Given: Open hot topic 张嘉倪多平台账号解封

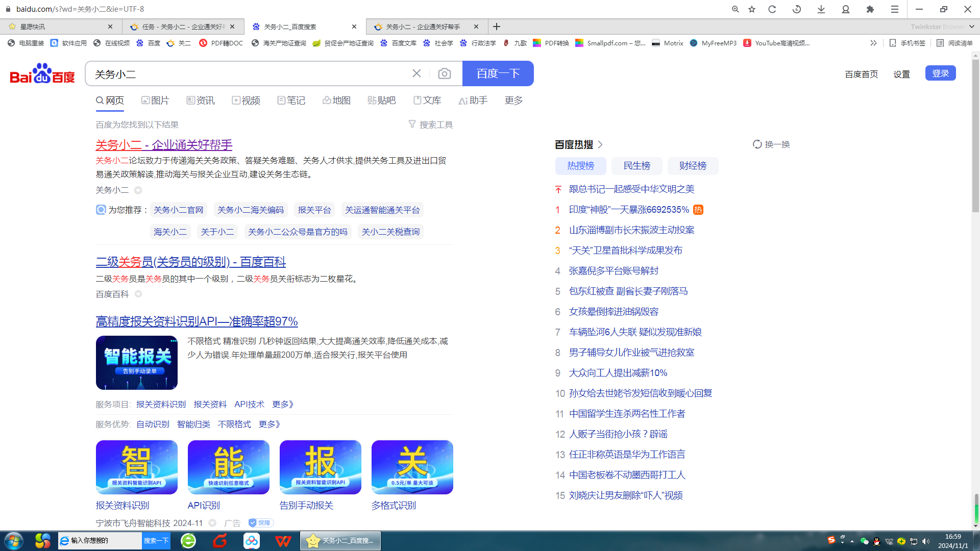Looking at the screenshot, I should point(614,271).
